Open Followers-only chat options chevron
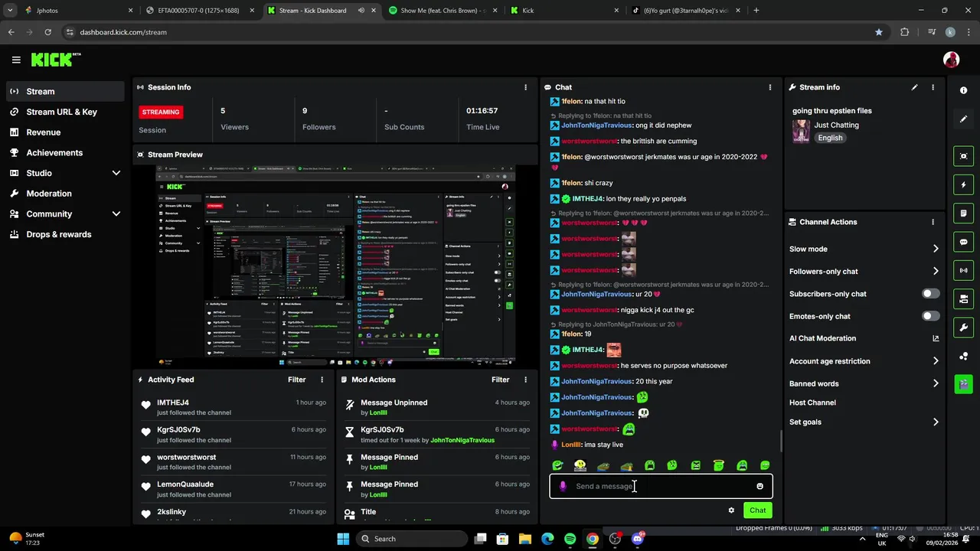 click(936, 271)
